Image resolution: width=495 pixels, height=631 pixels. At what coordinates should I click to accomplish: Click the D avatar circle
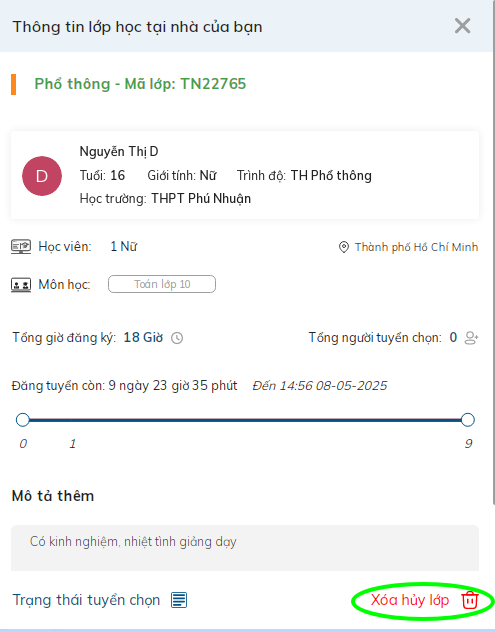pos(42,176)
